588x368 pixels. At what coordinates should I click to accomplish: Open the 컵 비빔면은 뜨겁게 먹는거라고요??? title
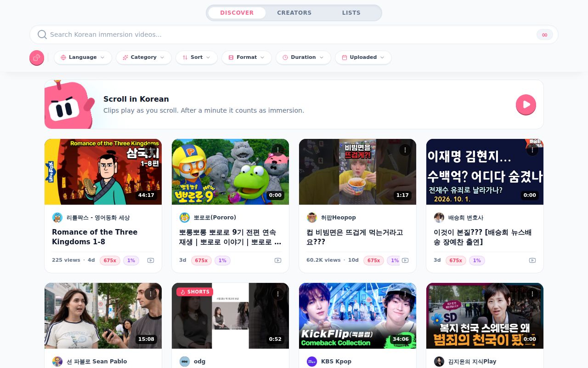point(355,237)
